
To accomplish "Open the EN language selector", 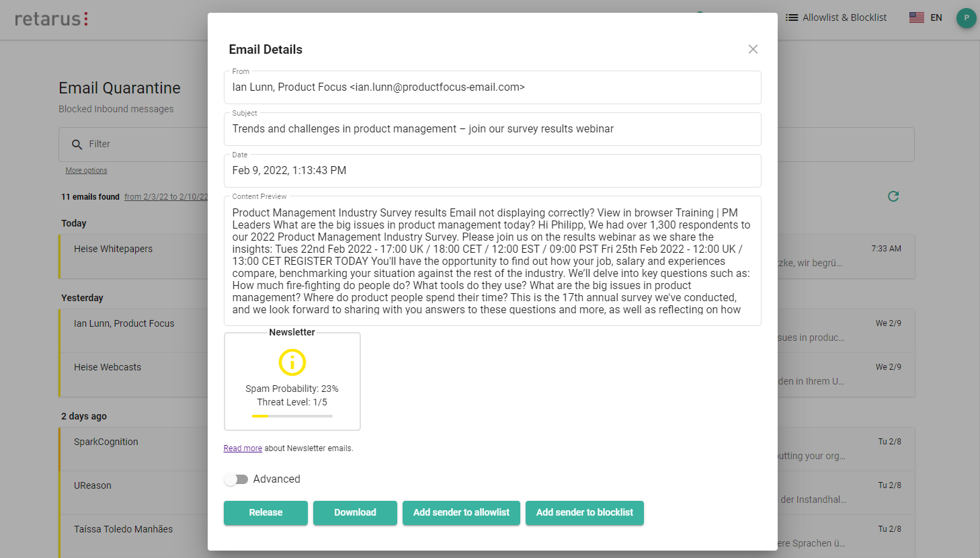I will 936,17.
